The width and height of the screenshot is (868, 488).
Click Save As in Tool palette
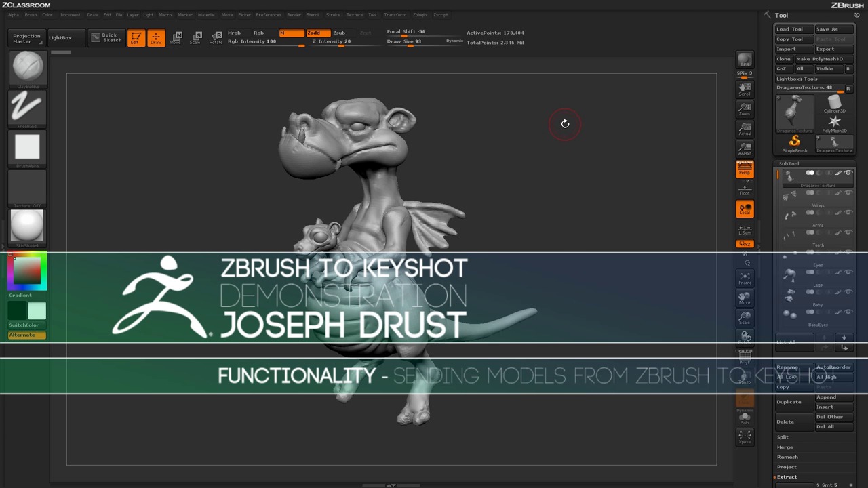[x=833, y=29]
